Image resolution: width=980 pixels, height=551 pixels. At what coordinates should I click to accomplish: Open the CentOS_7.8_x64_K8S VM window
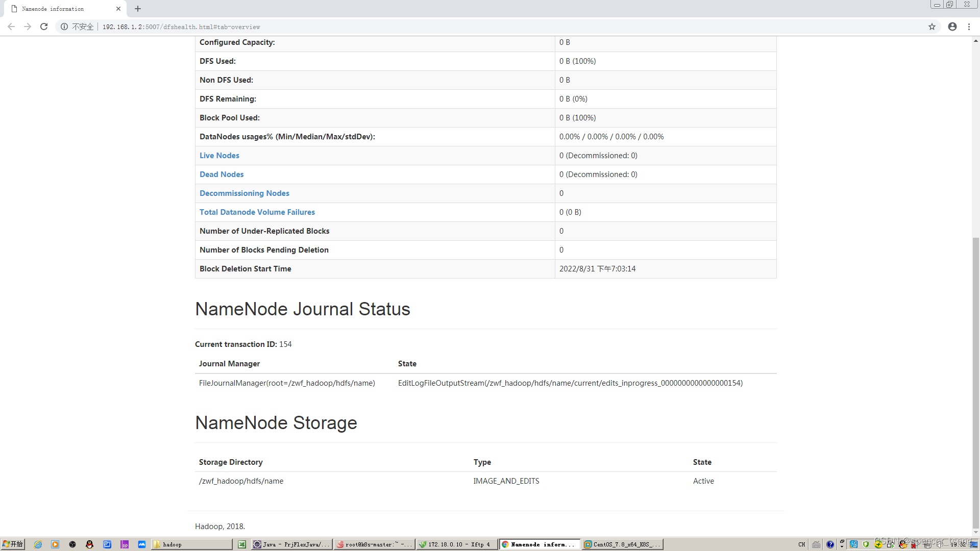click(x=622, y=544)
